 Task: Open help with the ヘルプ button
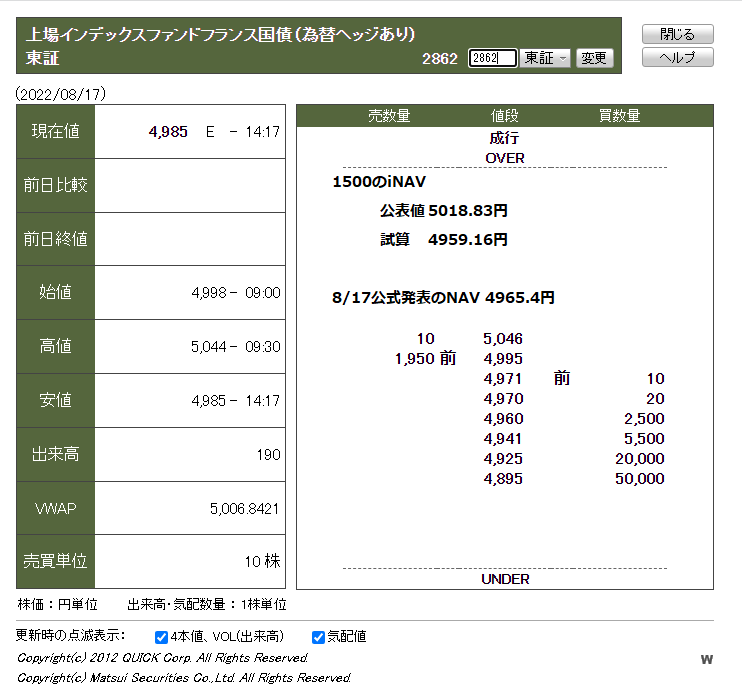pos(677,57)
